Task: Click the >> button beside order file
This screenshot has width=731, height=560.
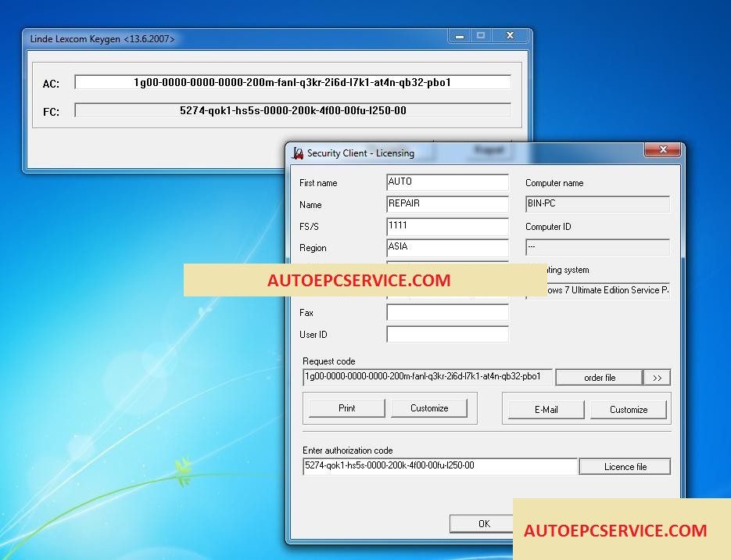Action: click(x=657, y=378)
